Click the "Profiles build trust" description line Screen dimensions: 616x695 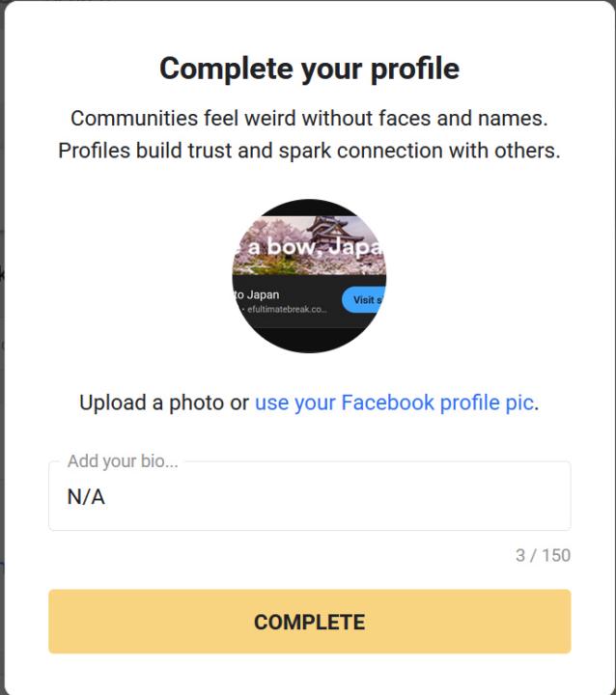(x=309, y=152)
